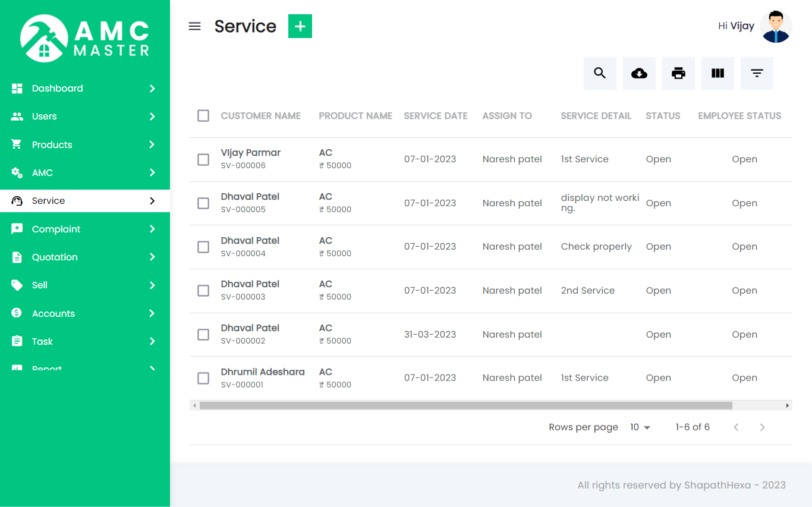This screenshot has height=507, width=812.
Task: Add a new service with plus icon
Action: point(300,26)
